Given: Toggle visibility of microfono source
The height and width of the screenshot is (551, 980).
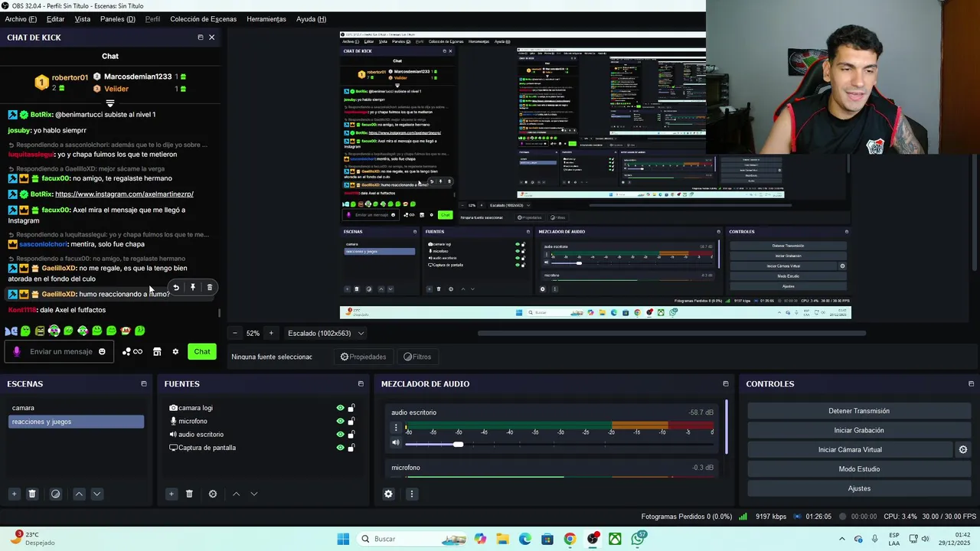Looking at the screenshot, I should point(340,422).
